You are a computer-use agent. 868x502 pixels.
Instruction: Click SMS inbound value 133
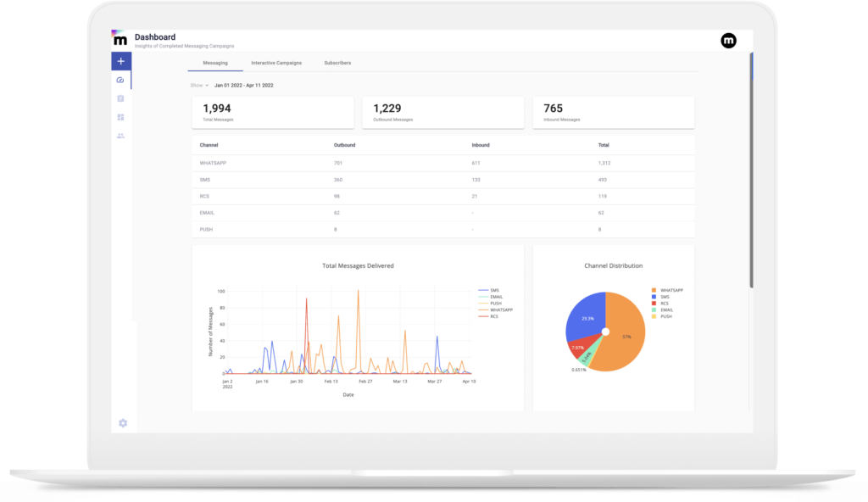coord(476,180)
